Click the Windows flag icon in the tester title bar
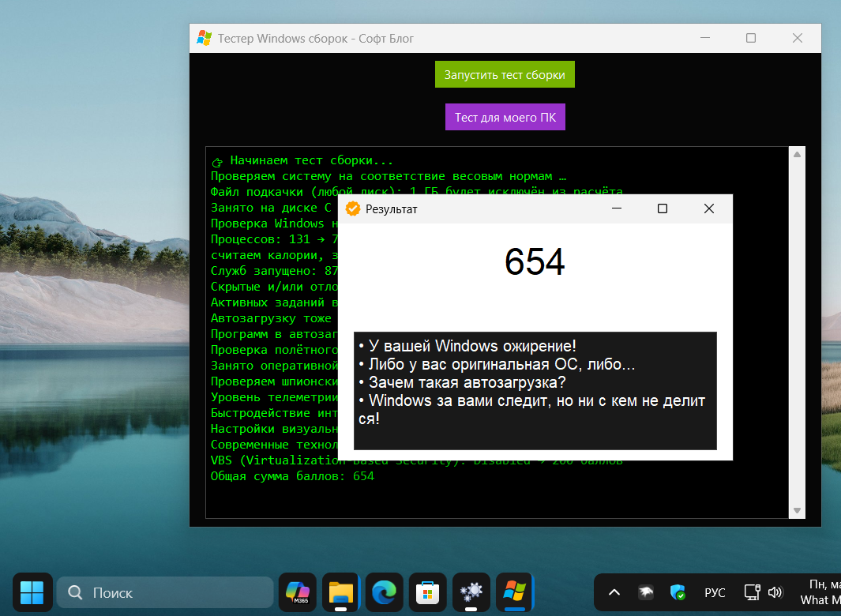841x616 pixels. click(x=204, y=38)
